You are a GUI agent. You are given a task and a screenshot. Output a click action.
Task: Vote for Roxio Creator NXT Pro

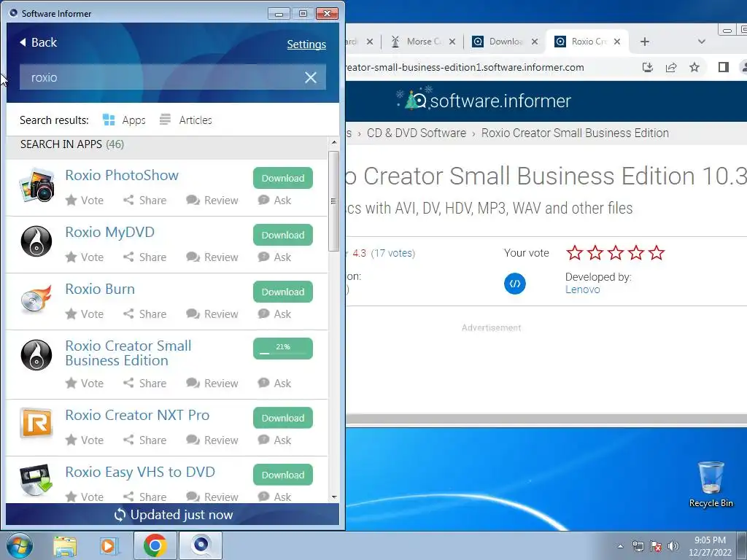(85, 440)
